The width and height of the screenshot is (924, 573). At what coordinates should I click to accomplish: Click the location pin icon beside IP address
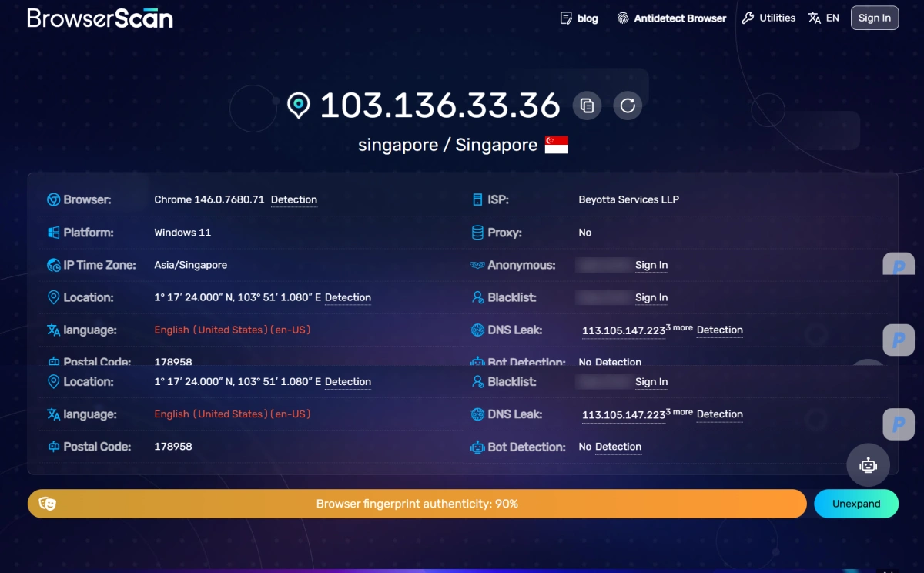pos(298,106)
